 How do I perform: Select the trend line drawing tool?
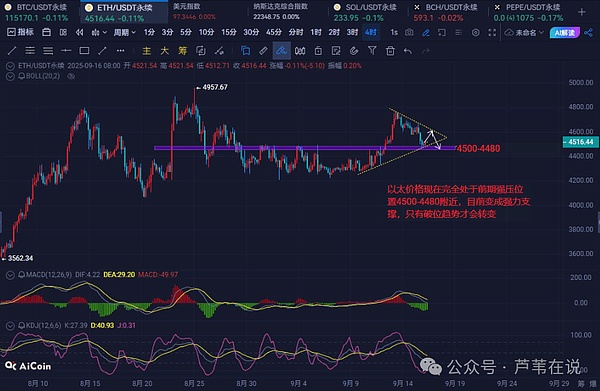pos(12,51)
